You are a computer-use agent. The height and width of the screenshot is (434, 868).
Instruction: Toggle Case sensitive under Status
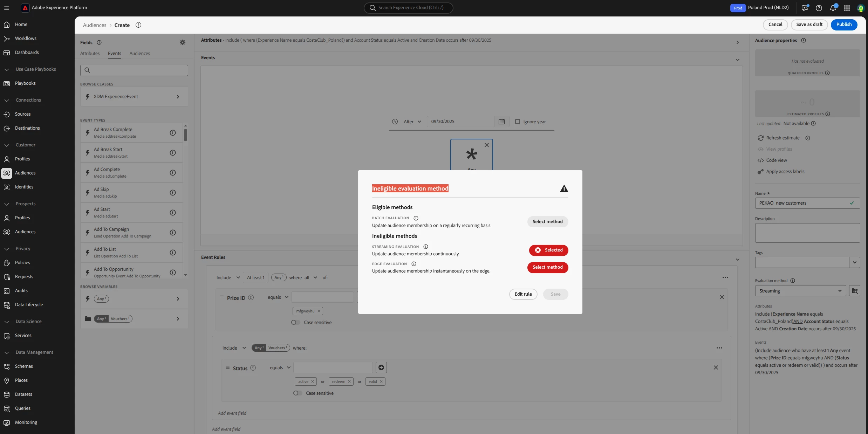pyautogui.click(x=297, y=393)
